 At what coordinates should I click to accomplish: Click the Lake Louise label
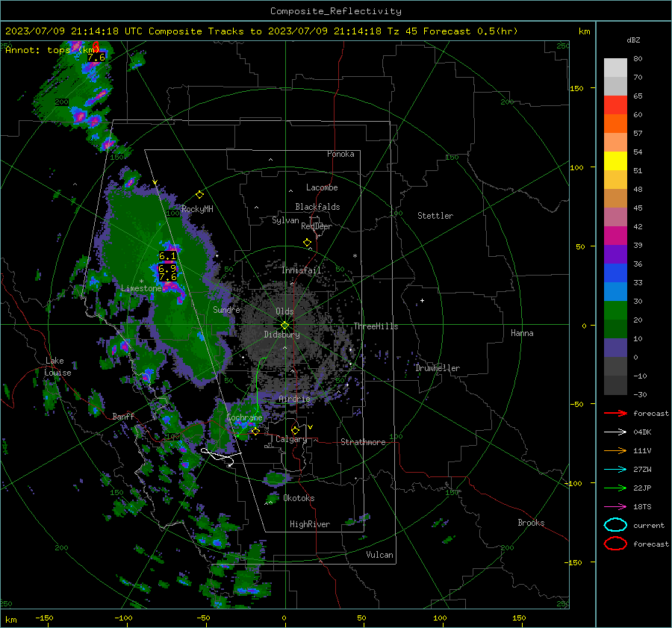pos(58,367)
